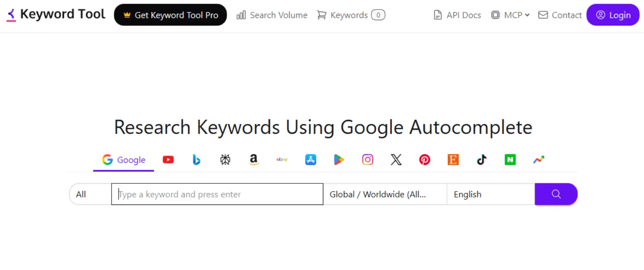Open the YouTube keyword tab
This screenshot has width=644, height=270.
coord(168,160)
